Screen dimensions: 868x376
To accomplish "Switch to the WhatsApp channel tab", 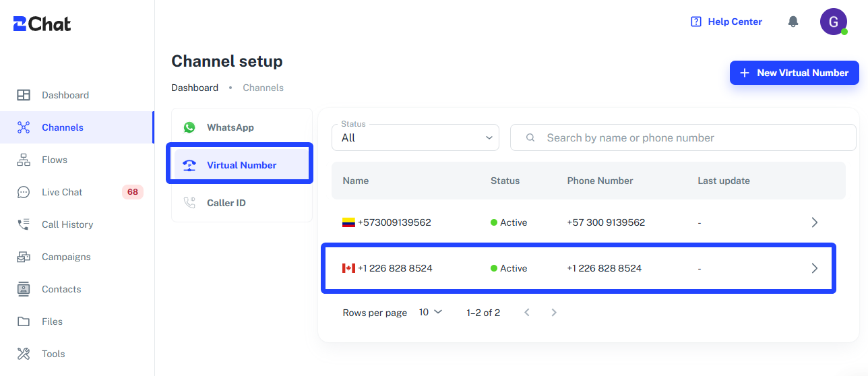I will (242, 127).
